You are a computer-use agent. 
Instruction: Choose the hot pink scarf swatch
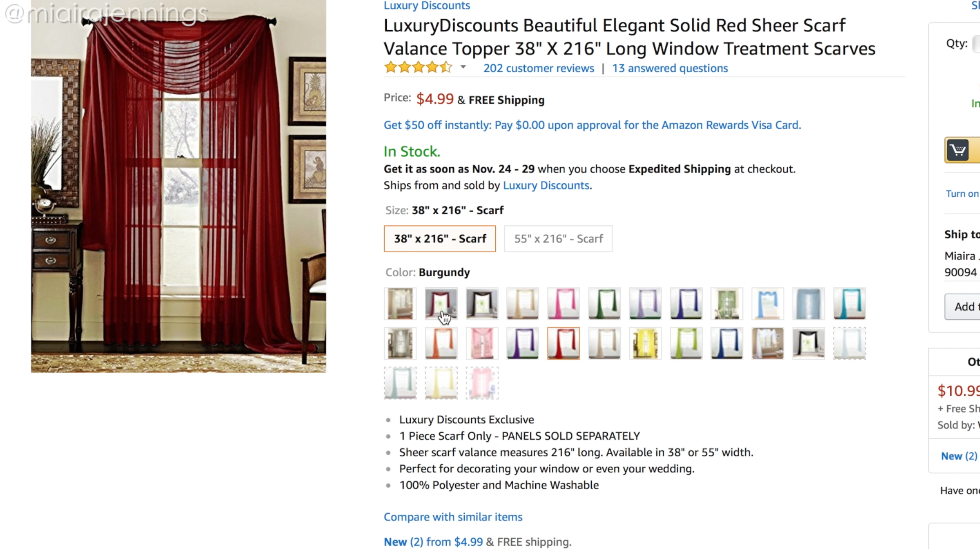(x=563, y=303)
